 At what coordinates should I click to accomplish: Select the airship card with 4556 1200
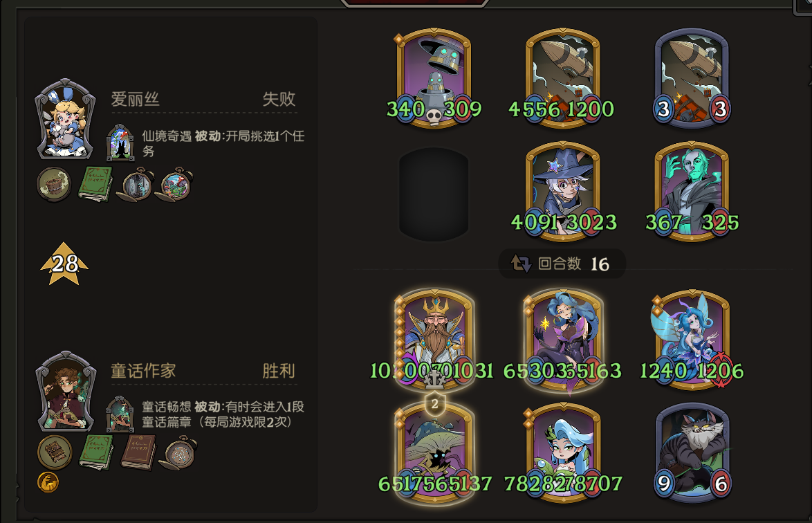pyautogui.click(x=562, y=77)
